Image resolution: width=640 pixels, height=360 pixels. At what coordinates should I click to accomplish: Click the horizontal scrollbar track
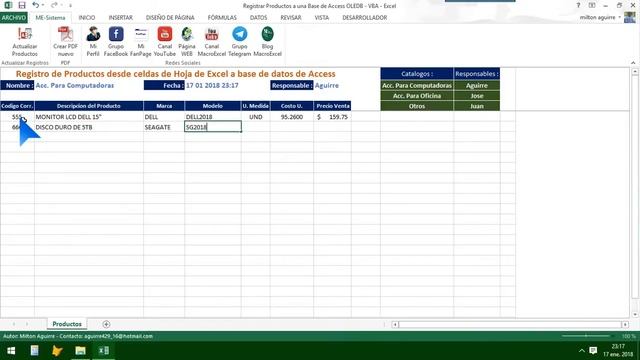coord(510,324)
